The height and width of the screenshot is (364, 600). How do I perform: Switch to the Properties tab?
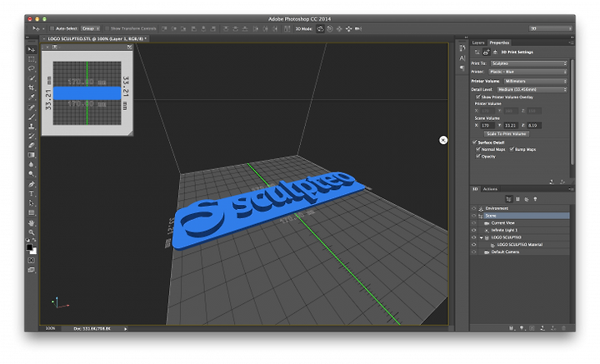click(499, 42)
